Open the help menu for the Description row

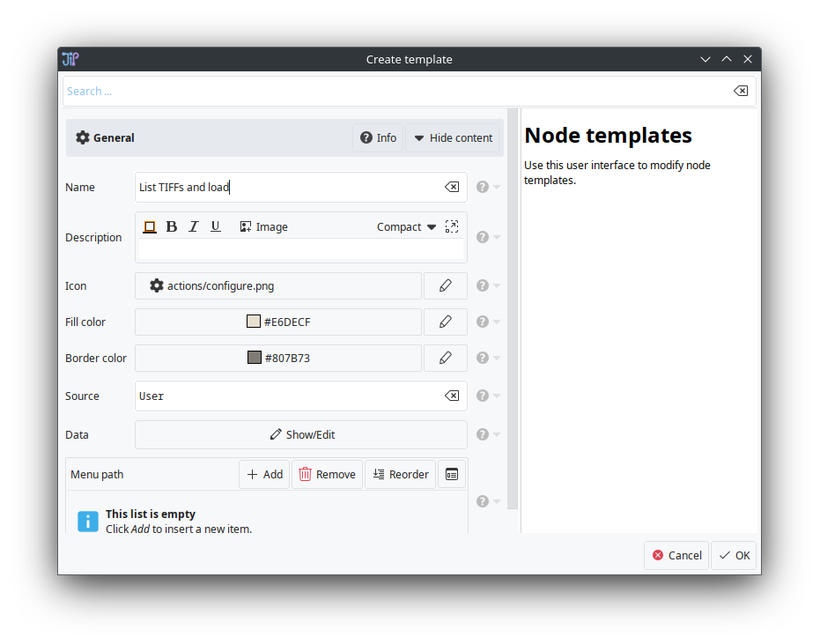(488, 237)
